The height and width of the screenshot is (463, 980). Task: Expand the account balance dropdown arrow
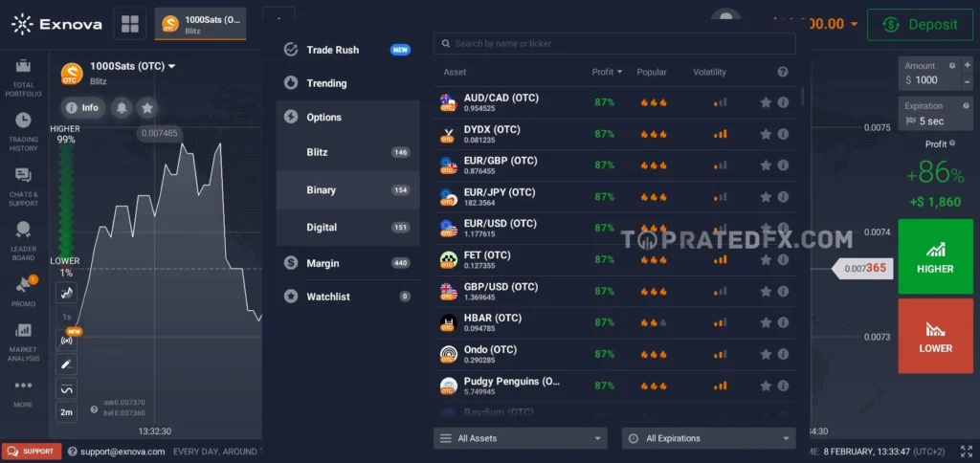(855, 24)
